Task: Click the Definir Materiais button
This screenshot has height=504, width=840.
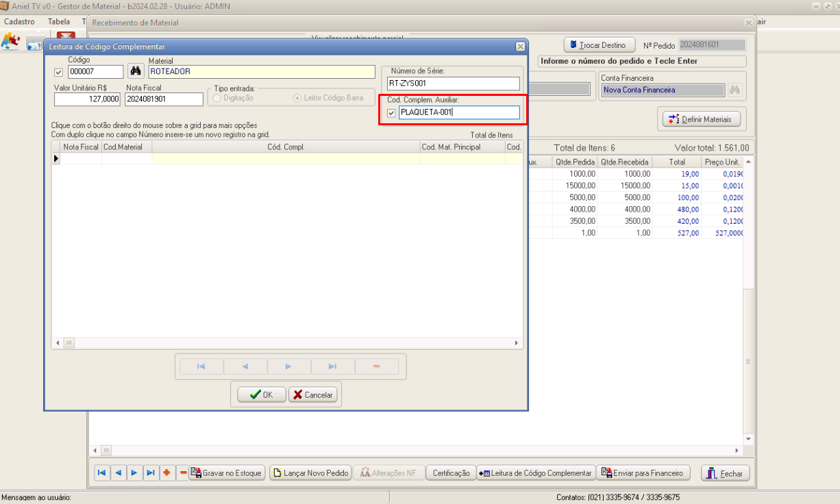Action: click(x=702, y=119)
